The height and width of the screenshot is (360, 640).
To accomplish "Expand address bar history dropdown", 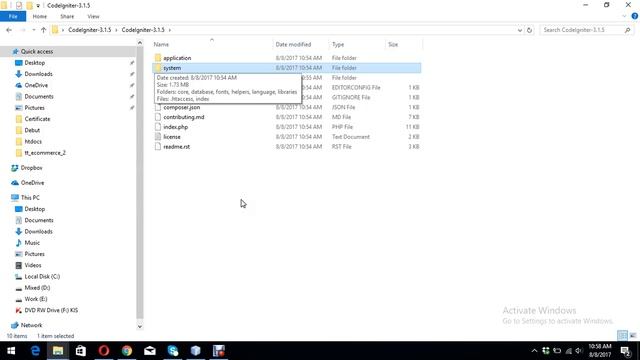I will [x=520, y=30].
